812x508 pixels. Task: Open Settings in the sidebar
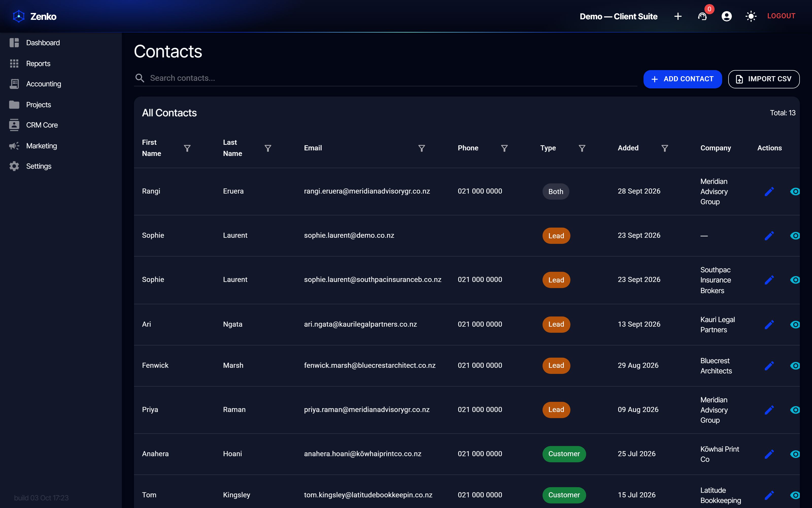tap(61, 166)
